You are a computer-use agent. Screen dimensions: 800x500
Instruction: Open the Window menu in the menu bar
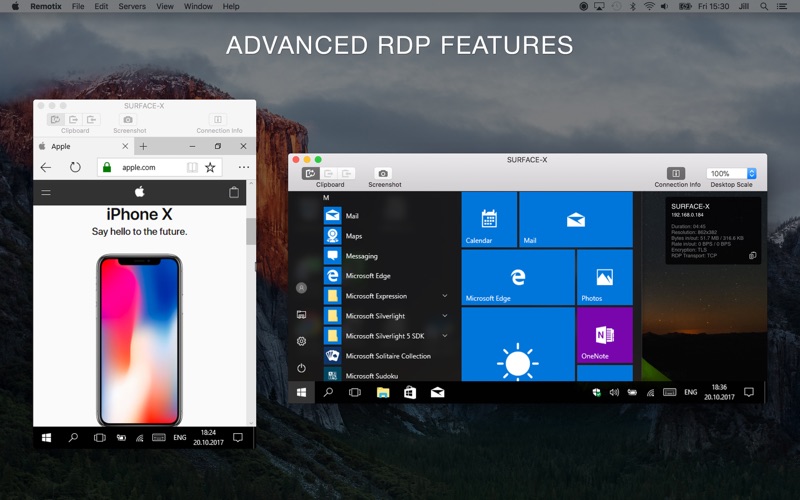tap(198, 6)
